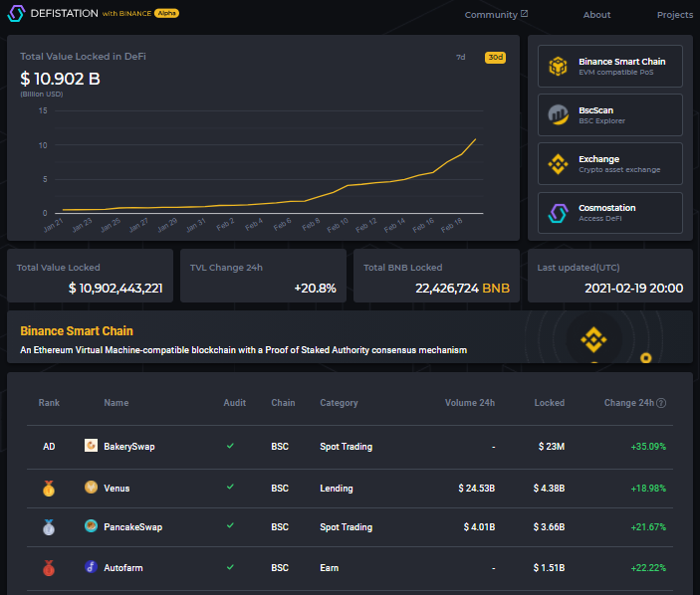Switch chart range to 7d
The image size is (700, 595).
(x=461, y=57)
